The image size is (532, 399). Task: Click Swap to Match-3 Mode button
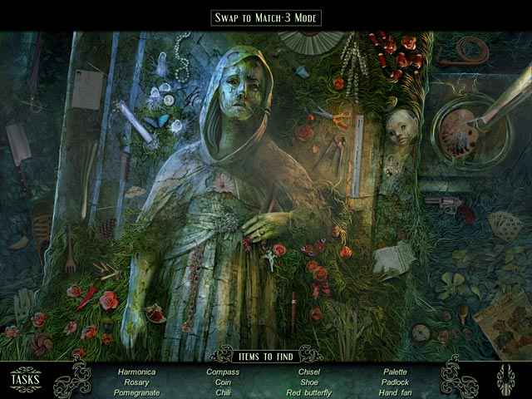point(266,18)
